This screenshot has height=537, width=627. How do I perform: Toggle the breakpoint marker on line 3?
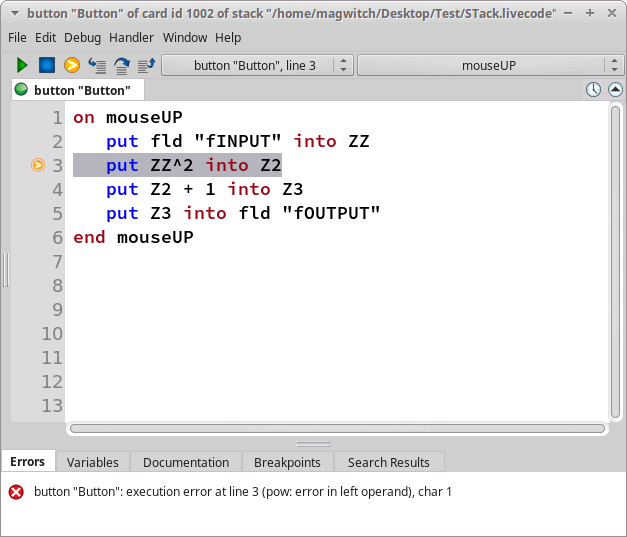click(x=38, y=165)
